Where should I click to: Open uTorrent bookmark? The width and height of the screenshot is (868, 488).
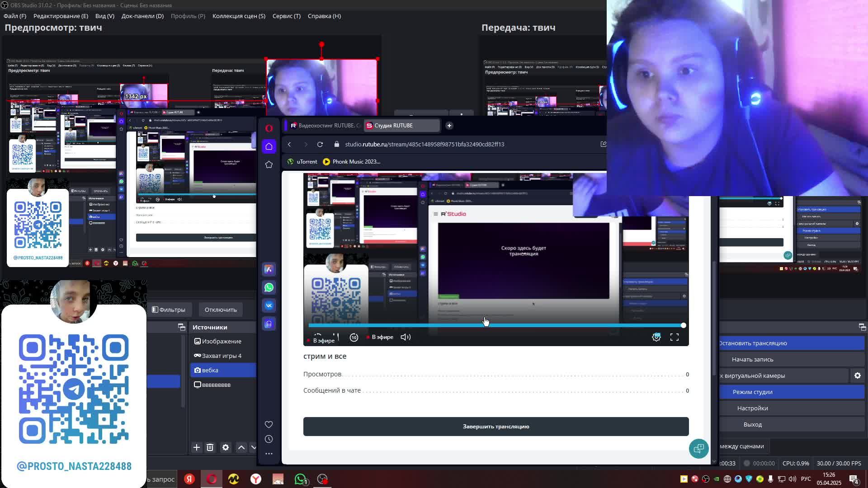(302, 162)
